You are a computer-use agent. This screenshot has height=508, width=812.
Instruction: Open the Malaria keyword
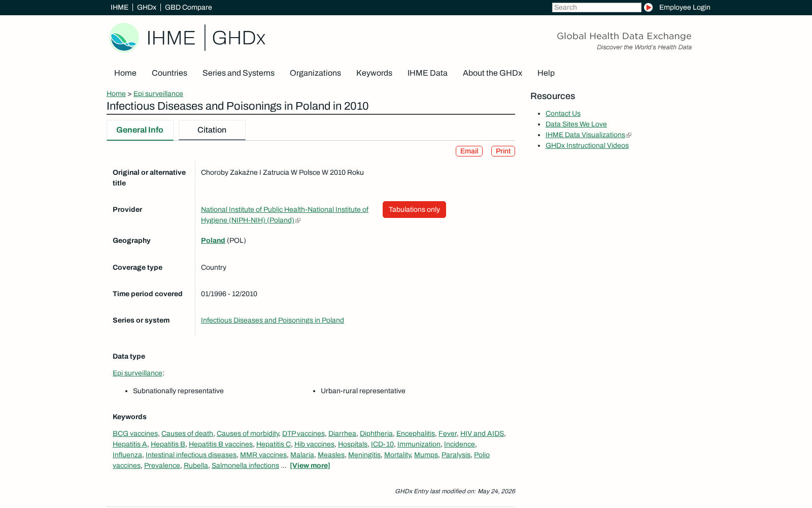[x=302, y=455]
